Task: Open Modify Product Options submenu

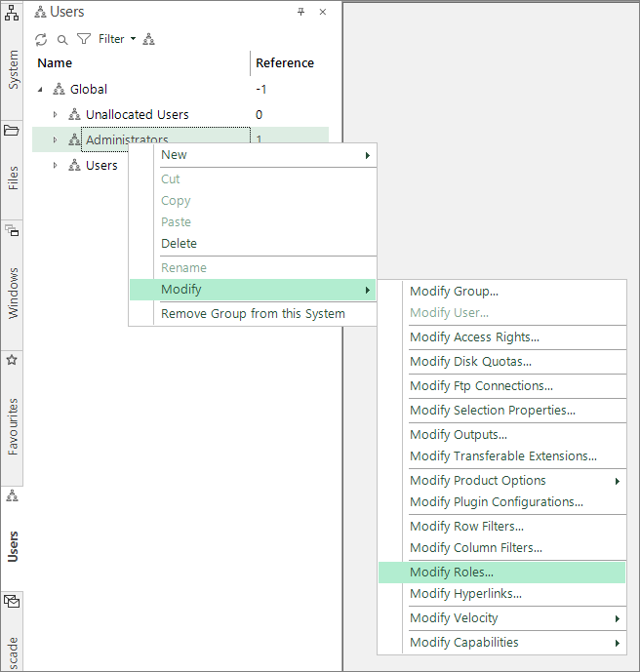Action: tap(502, 481)
